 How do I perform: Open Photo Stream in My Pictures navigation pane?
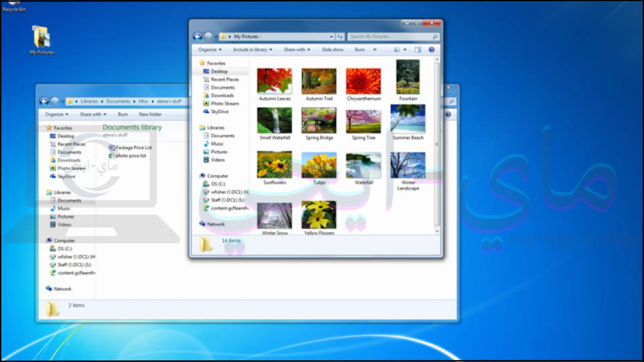pos(221,104)
